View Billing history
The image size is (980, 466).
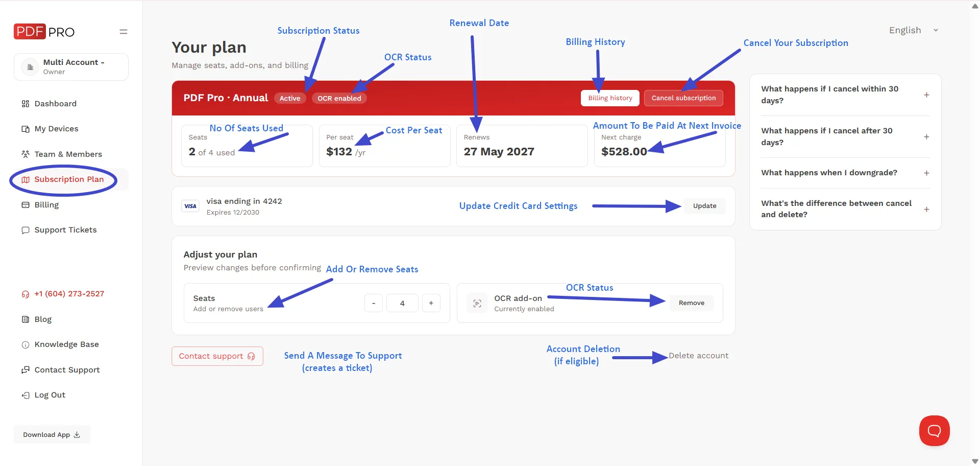[610, 98]
